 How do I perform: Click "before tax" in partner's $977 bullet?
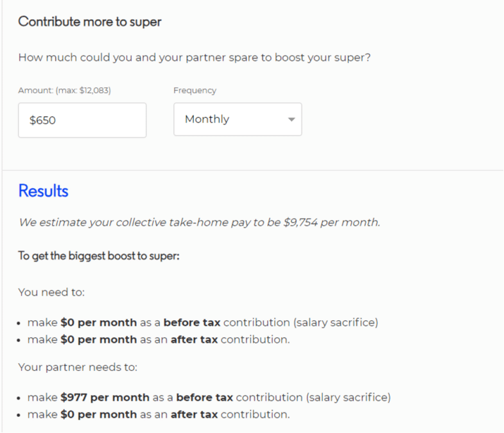tap(203, 398)
